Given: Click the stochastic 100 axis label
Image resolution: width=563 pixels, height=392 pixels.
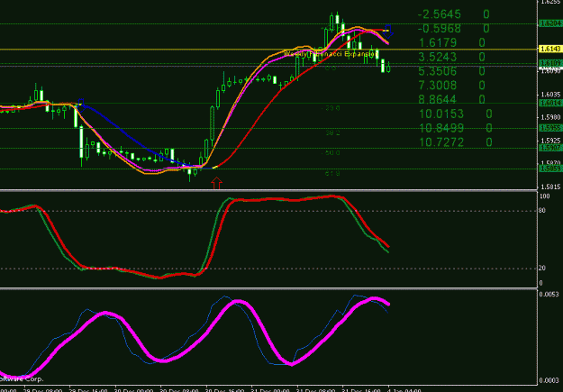Looking at the screenshot, I should click(x=544, y=196).
